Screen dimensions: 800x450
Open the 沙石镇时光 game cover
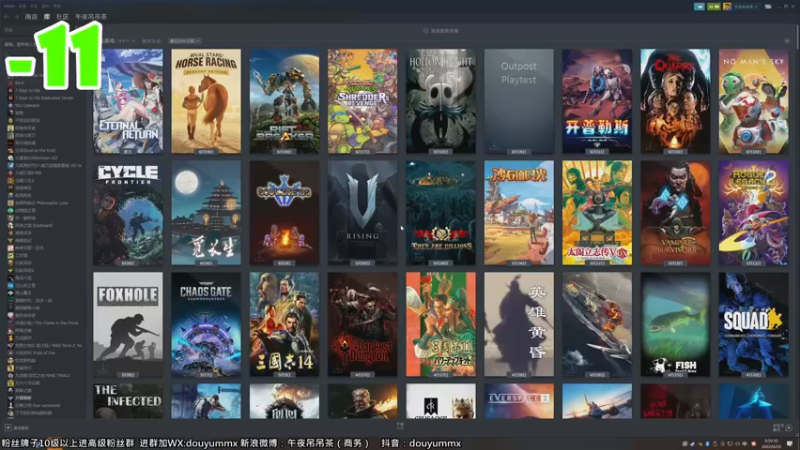click(519, 213)
